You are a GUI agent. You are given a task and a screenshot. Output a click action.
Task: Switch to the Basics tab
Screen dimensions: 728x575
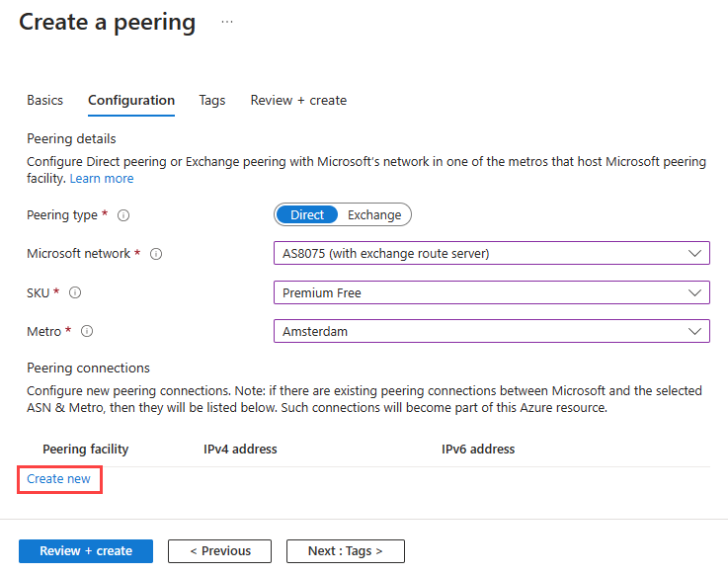tap(44, 100)
